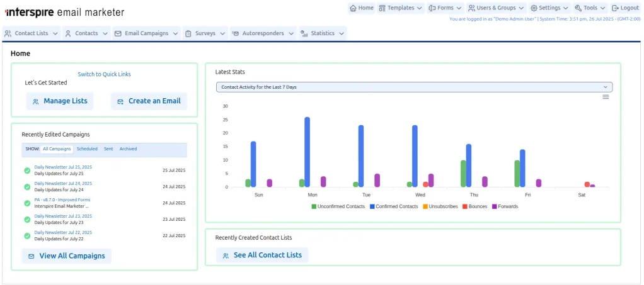
Task: Click the Bounces red legend swatch
Action: pos(466,207)
